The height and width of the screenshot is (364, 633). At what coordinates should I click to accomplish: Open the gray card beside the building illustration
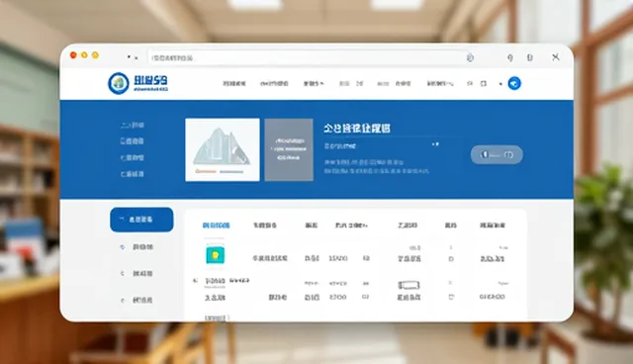tap(289, 149)
